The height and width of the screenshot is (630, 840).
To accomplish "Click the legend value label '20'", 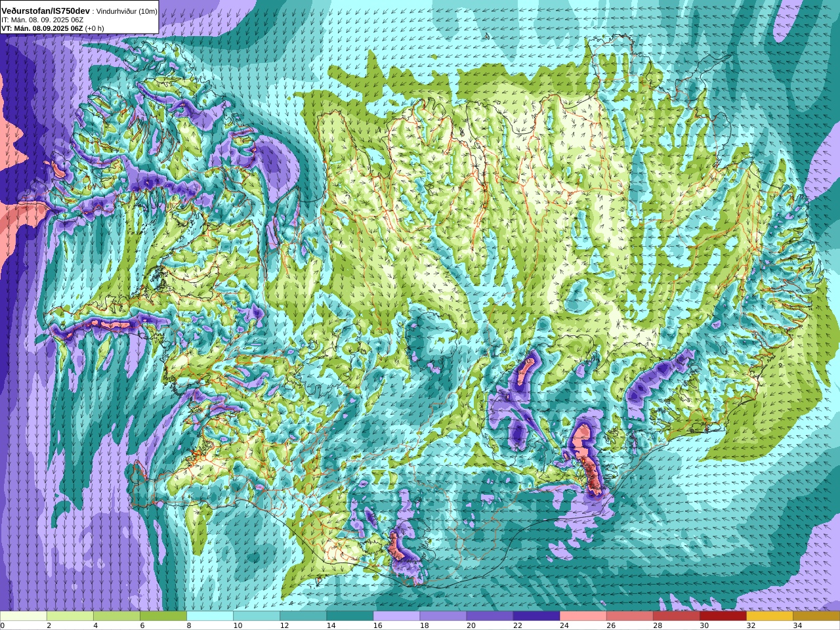I will [471, 625].
